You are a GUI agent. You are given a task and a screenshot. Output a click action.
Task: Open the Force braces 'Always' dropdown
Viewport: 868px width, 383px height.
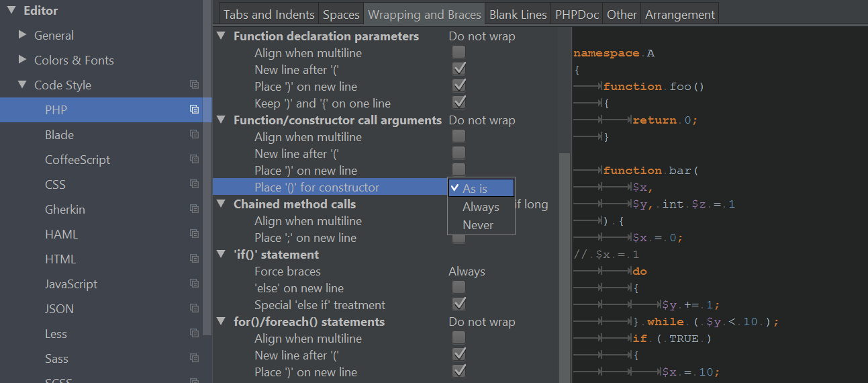pos(467,271)
